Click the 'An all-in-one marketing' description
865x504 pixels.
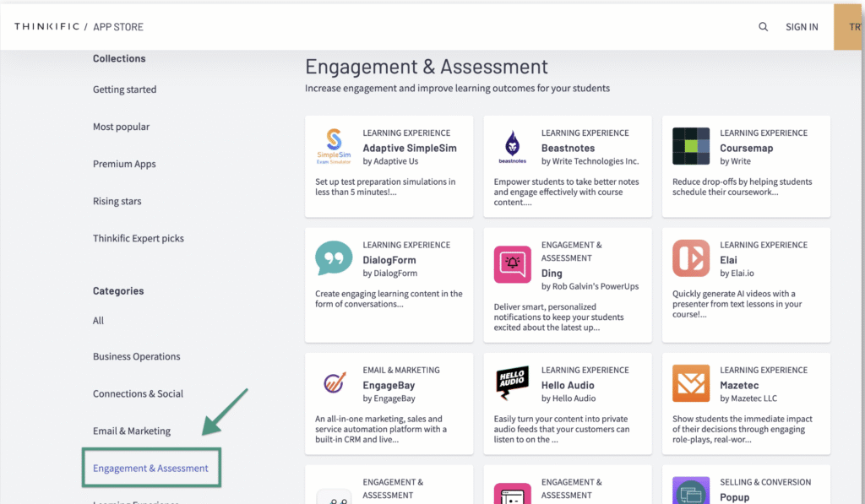[381, 429]
